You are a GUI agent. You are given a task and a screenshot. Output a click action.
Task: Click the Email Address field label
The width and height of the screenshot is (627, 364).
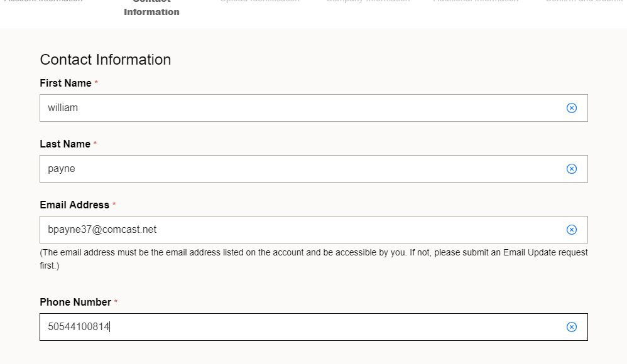tap(74, 205)
